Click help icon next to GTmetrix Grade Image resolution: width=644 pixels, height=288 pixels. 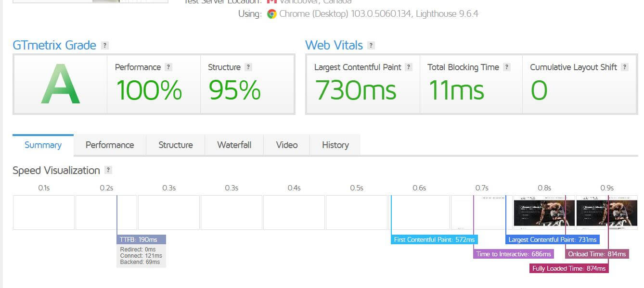pyautogui.click(x=105, y=46)
